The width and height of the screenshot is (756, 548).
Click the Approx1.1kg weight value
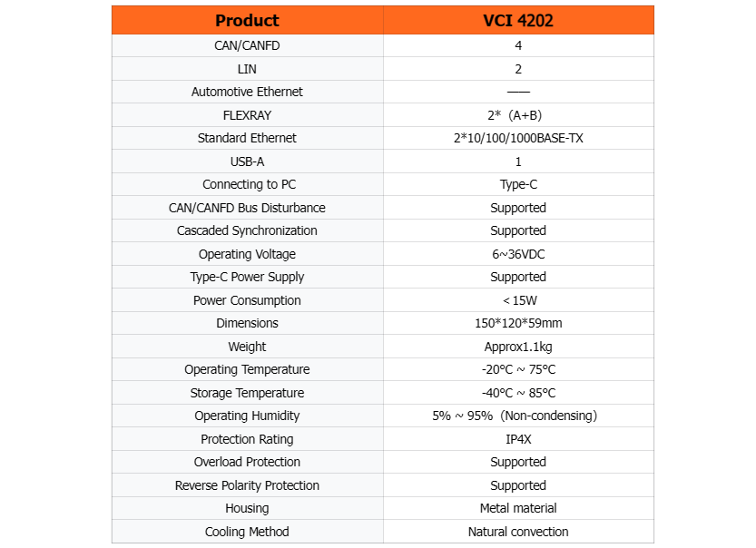click(518, 347)
